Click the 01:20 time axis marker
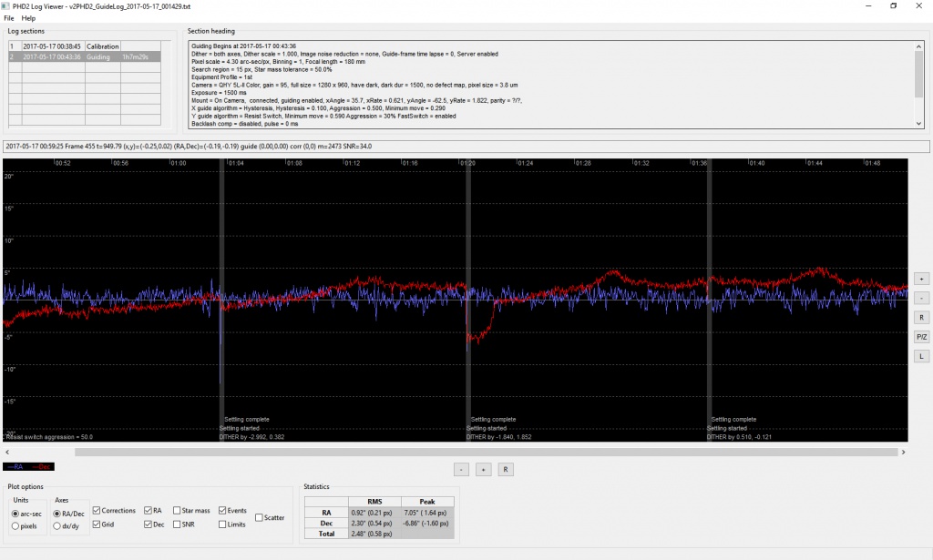 pos(467,163)
